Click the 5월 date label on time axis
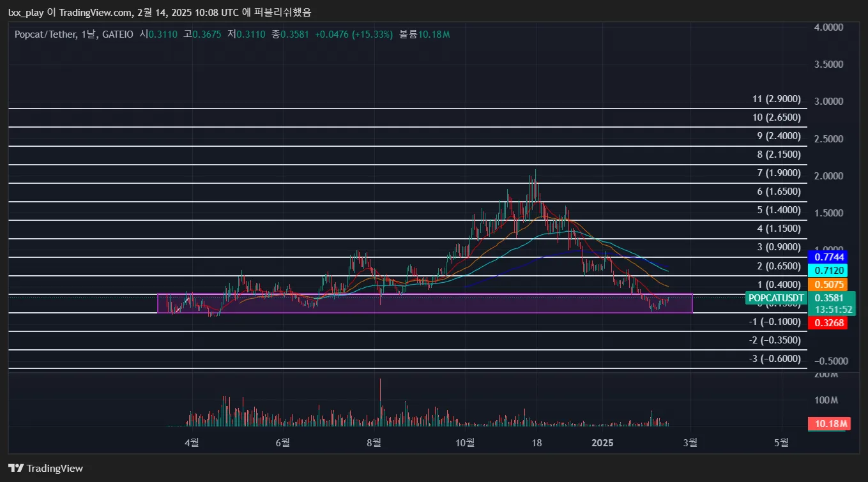The image size is (868, 482). click(781, 442)
